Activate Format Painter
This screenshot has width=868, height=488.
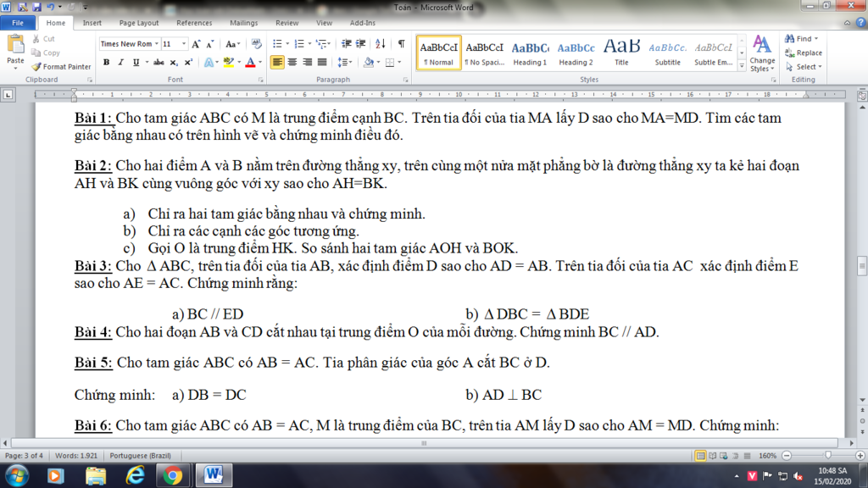(61, 66)
